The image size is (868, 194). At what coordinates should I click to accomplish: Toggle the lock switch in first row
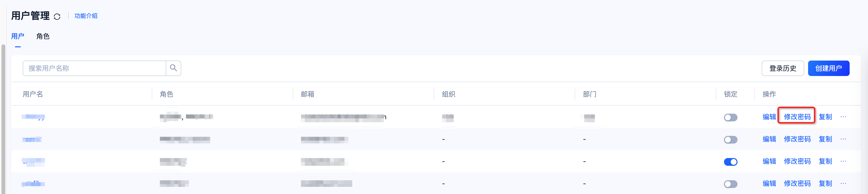click(x=731, y=117)
